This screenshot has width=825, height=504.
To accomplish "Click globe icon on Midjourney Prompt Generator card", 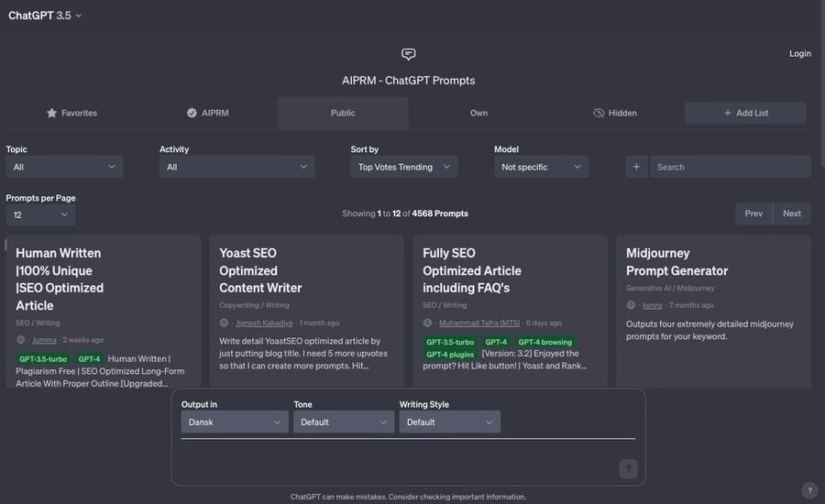I will tap(631, 305).
